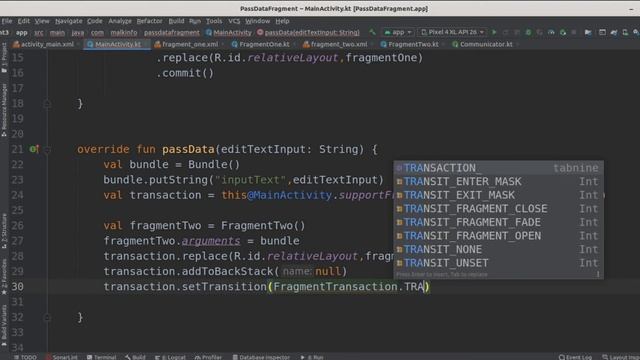Run the app with the green play icon
Image resolution: width=640 pixels, height=360 pixels.
(x=494, y=32)
